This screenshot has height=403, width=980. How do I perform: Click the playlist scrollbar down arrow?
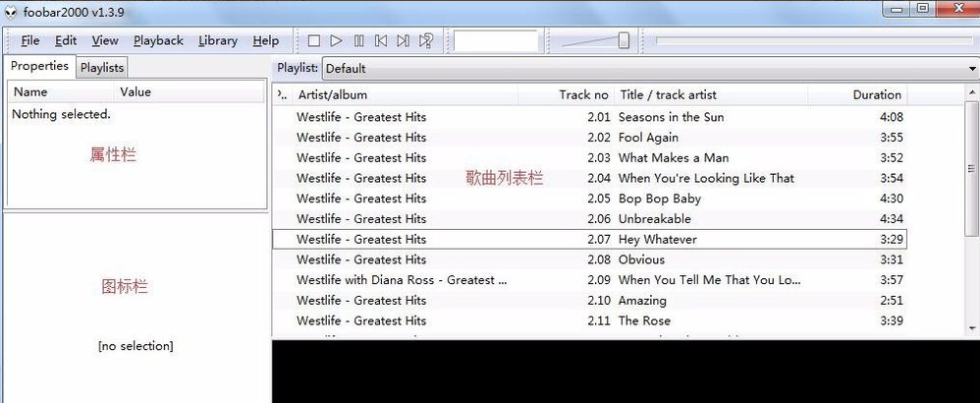pyautogui.click(x=972, y=328)
